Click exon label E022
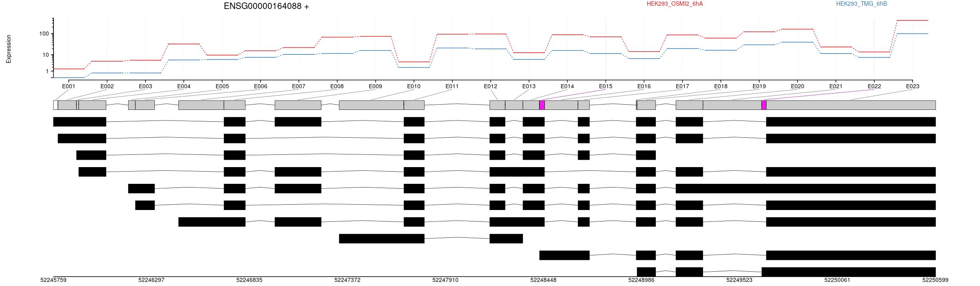Viewport: 980px width, 286px height. tap(874, 86)
